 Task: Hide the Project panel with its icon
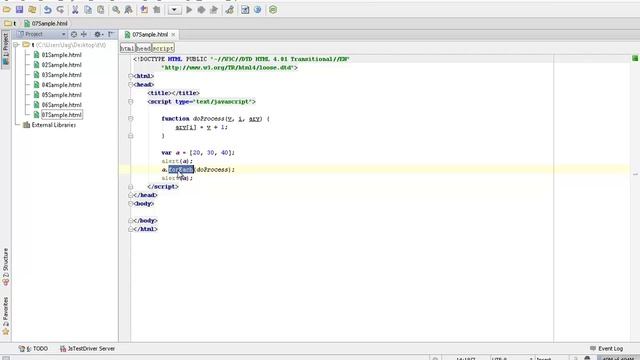(111, 34)
